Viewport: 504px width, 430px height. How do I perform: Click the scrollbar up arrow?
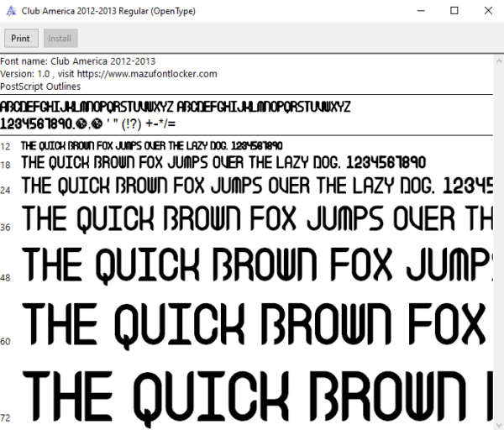click(499, 60)
